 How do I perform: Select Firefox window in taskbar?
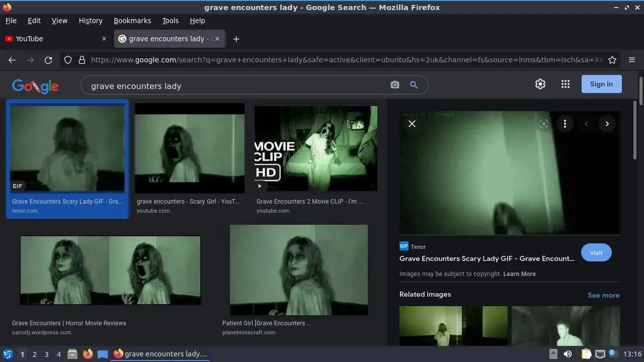(x=161, y=354)
